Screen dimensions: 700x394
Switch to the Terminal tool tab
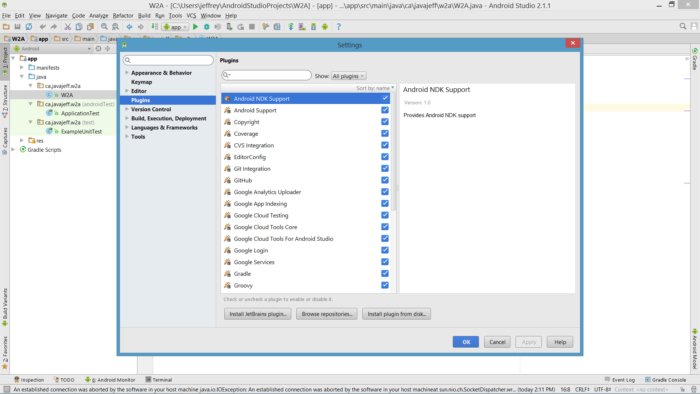coord(158,380)
